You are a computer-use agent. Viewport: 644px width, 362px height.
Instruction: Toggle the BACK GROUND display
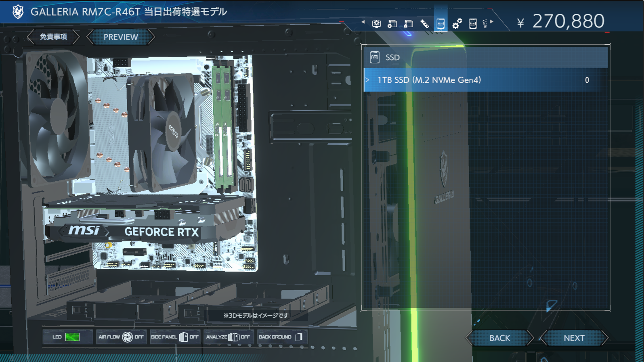[x=281, y=337]
